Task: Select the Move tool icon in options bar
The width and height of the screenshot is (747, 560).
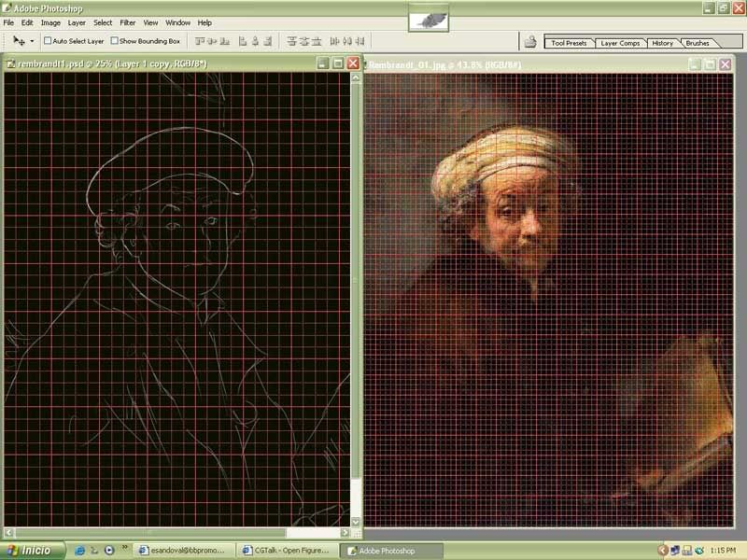Action: pos(19,41)
